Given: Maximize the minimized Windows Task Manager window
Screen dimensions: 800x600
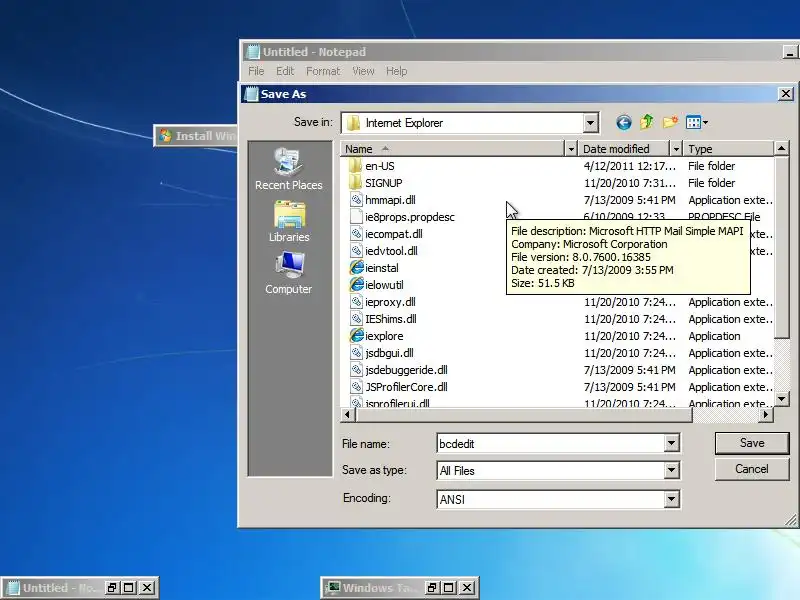Looking at the screenshot, I should click(x=449, y=588).
